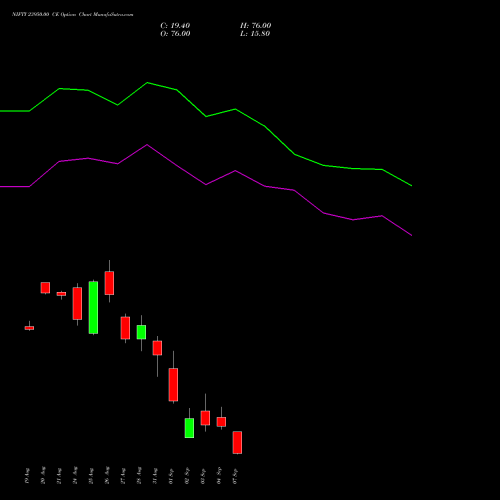Click the 07 Sep date label
This screenshot has width=500, height=500.
[235, 476]
